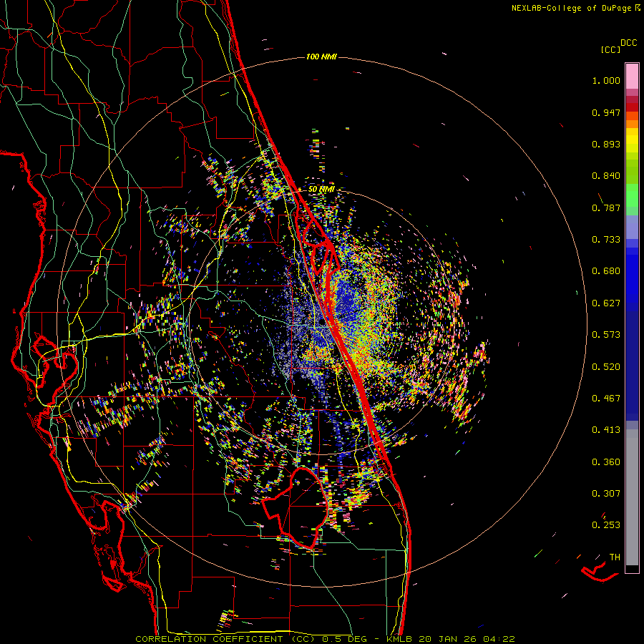Pick the 0.627 value on the scale
Viewport: 644px width, 644px height.
[606, 303]
